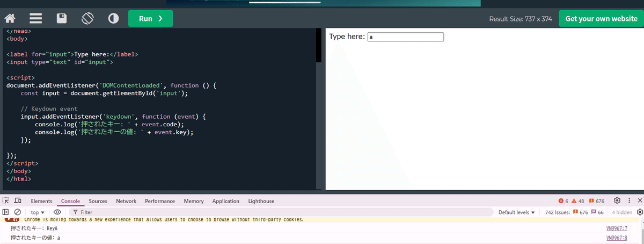Run the code
Image resolution: width=644 pixels, height=244 pixels.
pyautogui.click(x=150, y=19)
